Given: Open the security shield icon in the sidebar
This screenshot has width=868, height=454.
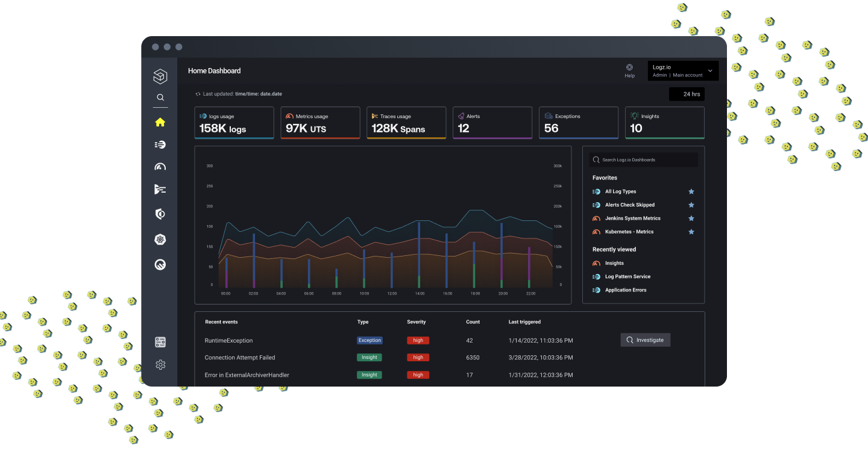Looking at the screenshot, I should click(160, 214).
